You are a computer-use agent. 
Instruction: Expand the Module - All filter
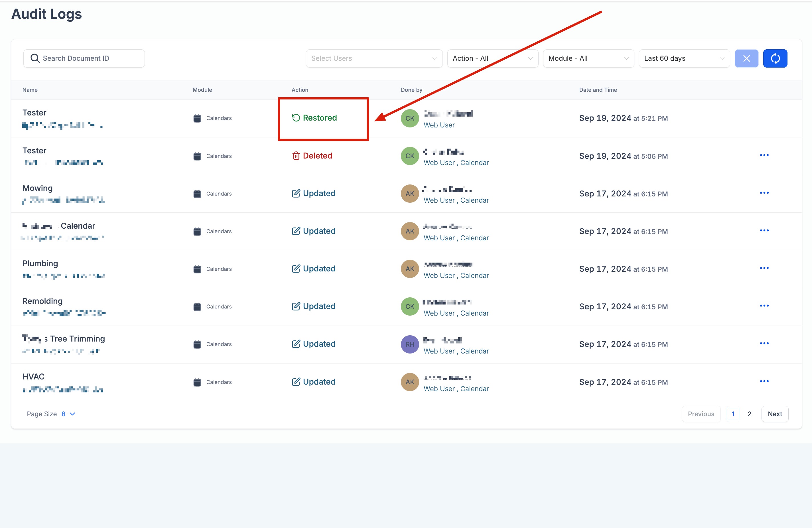588,58
